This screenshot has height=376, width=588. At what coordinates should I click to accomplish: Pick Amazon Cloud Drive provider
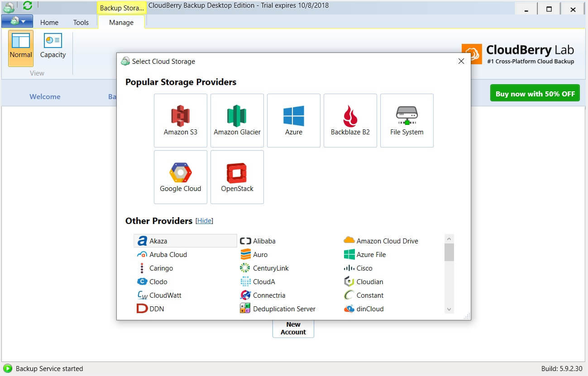click(x=381, y=241)
